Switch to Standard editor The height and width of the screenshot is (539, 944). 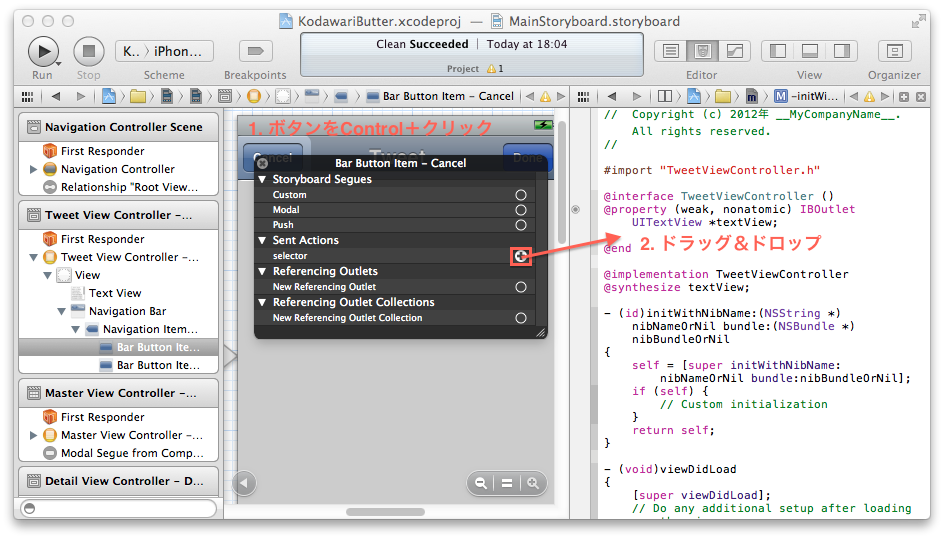[670, 51]
